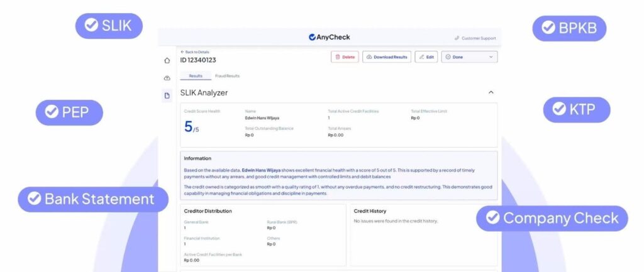Open Customer Support link
Viewport: 644px width, 272px height.
point(475,38)
